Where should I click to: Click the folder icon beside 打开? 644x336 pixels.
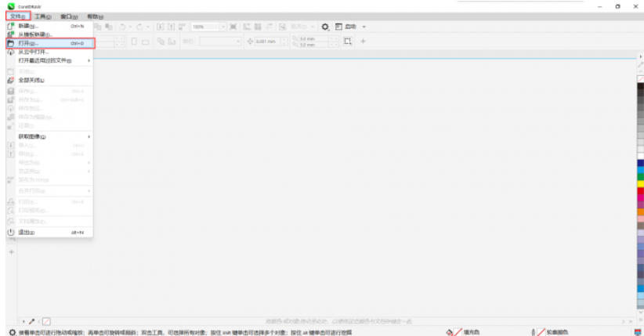pyautogui.click(x=11, y=43)
